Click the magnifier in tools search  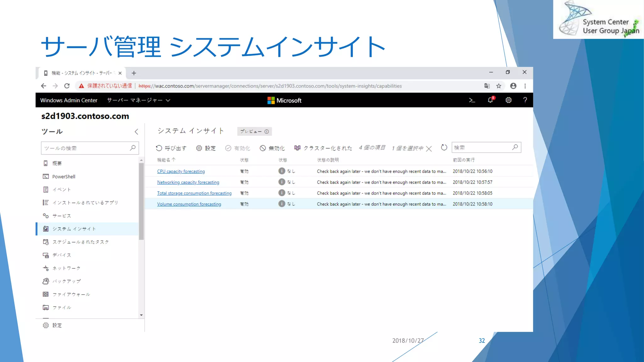(x=133, y=148)
